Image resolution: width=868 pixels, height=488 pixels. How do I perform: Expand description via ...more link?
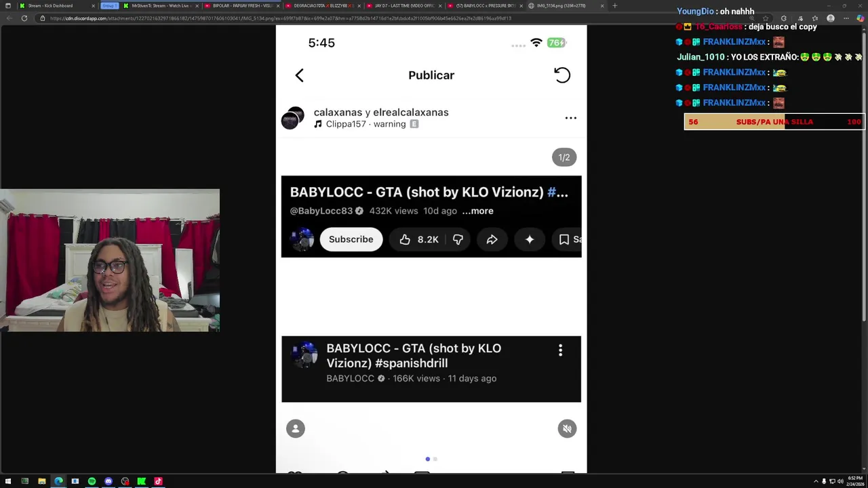click(477, 211)
